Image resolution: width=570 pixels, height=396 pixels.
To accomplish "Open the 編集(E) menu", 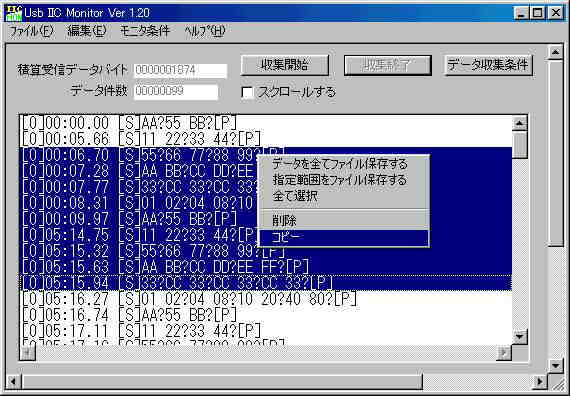I will tap(87, 31).
